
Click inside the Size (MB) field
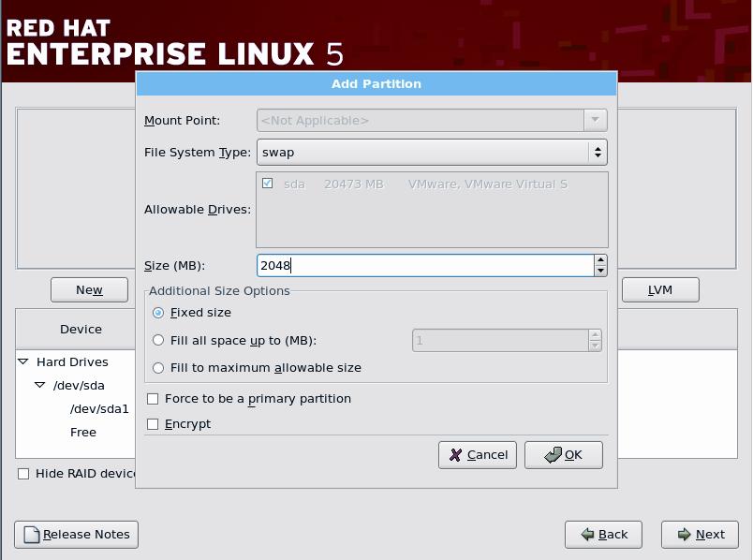(x=421, y=265)
